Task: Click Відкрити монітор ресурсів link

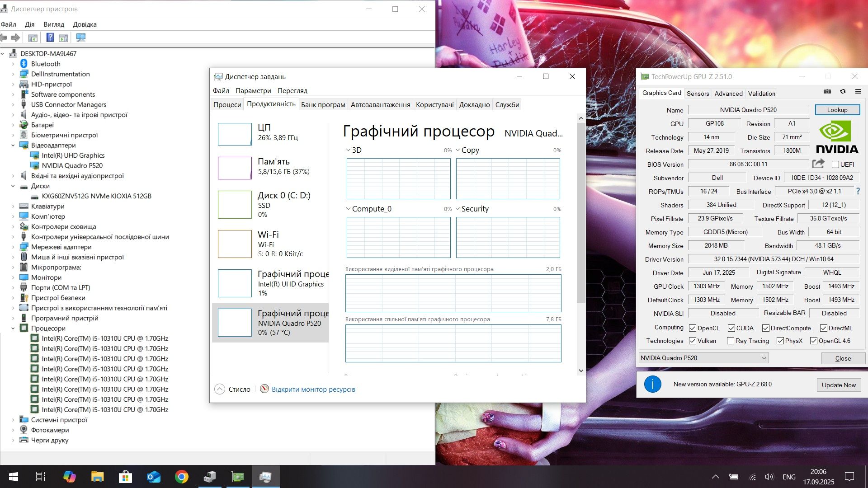Action: 313,389
